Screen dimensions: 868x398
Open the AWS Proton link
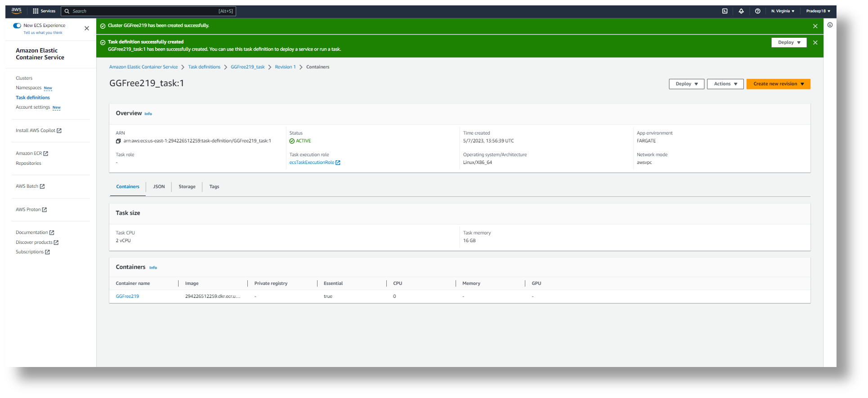28,210
